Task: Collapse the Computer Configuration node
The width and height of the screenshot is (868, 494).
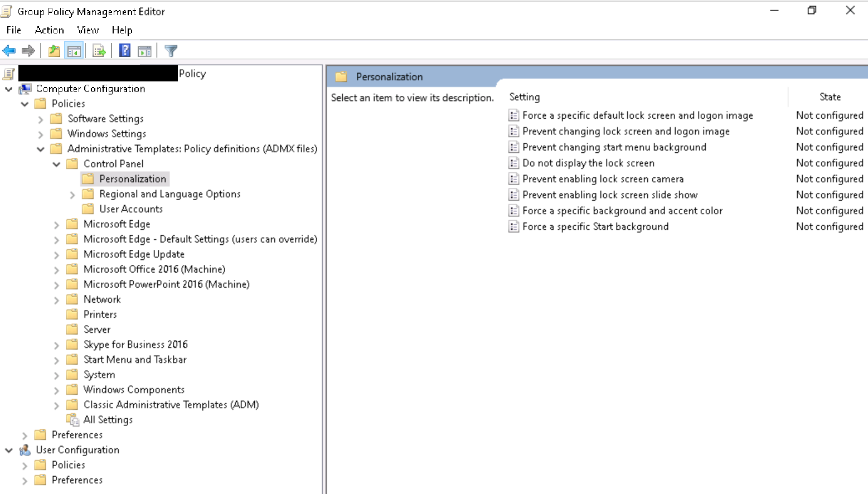Action: pyautogui.click(x=8, y=89)
